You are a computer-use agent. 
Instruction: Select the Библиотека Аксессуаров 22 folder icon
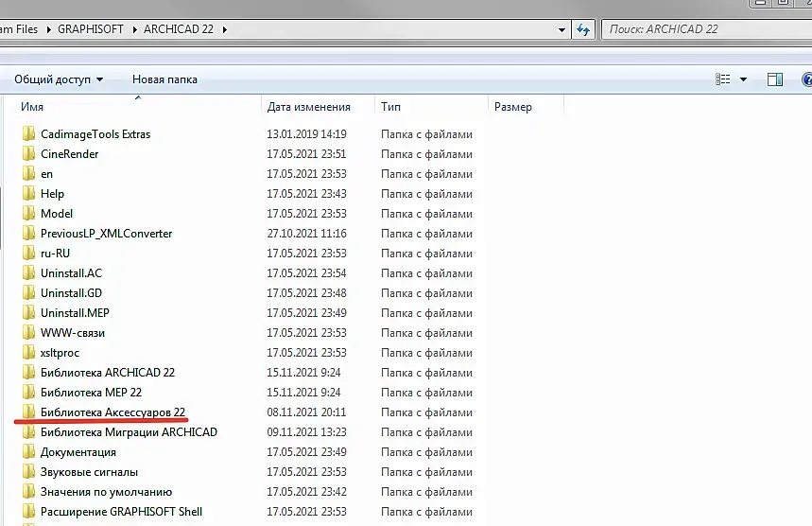pos(29,412)
